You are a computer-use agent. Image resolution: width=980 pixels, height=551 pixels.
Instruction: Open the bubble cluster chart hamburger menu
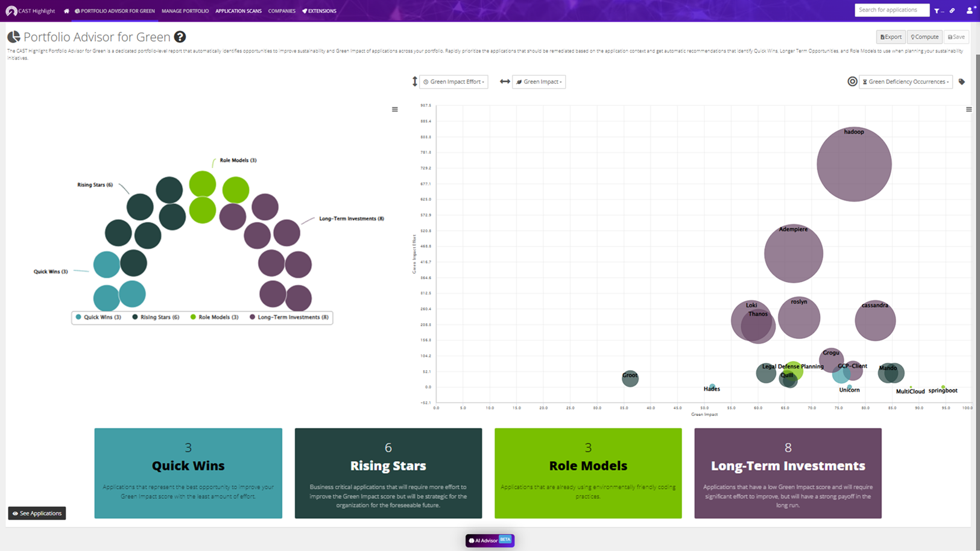click(x=394, y=110)
